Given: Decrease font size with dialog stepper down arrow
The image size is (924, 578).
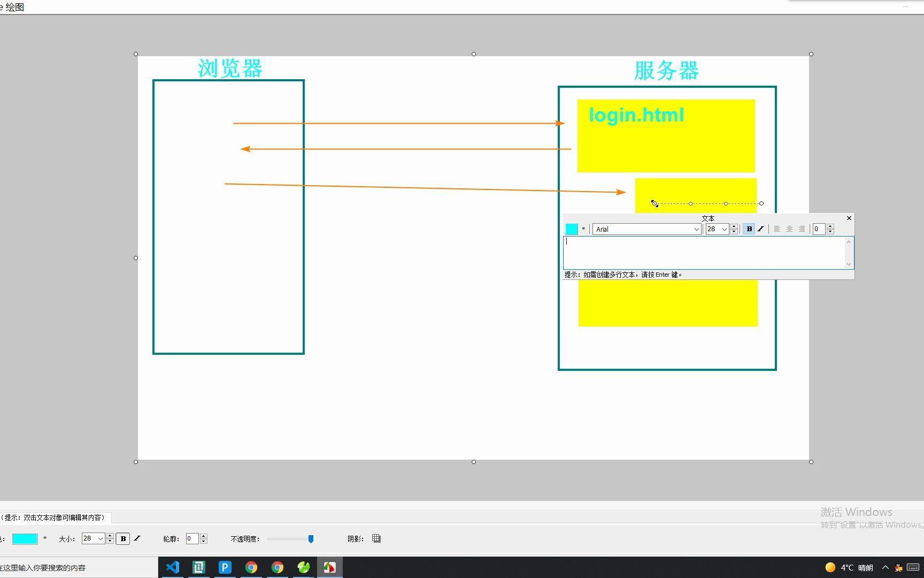Looking at the screenshot, I should pos(734,232).
